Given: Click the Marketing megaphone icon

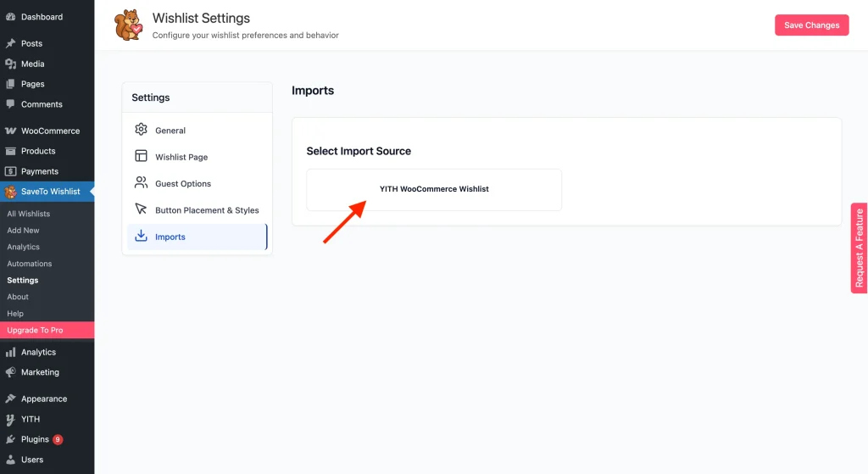Looking at the screenshot, I should coord(11,372).
